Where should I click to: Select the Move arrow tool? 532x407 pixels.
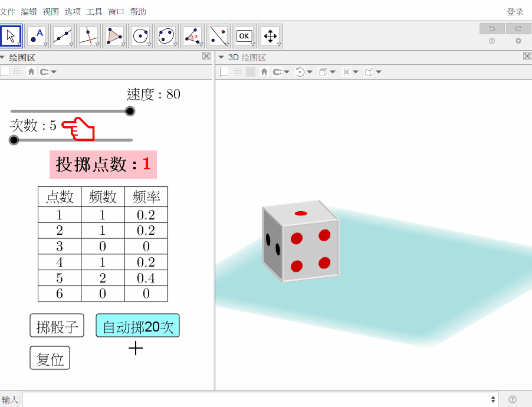(x=11, y=35)
